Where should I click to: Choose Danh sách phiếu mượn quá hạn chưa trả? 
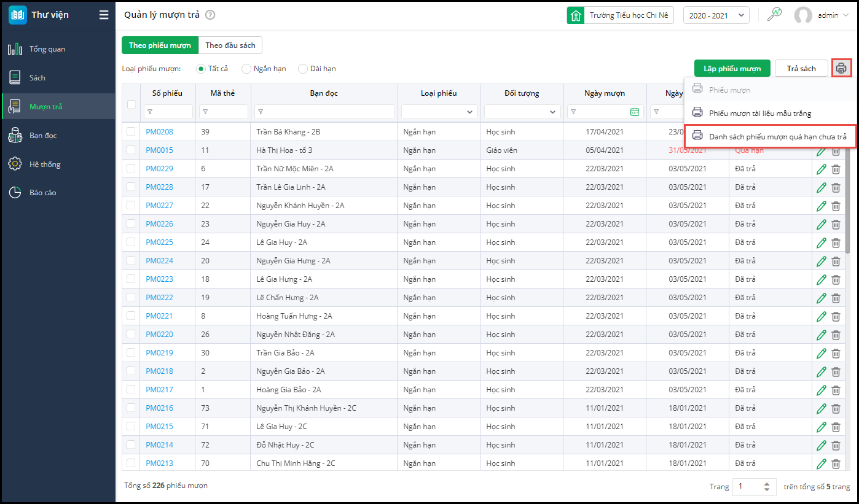click(777, 136)
